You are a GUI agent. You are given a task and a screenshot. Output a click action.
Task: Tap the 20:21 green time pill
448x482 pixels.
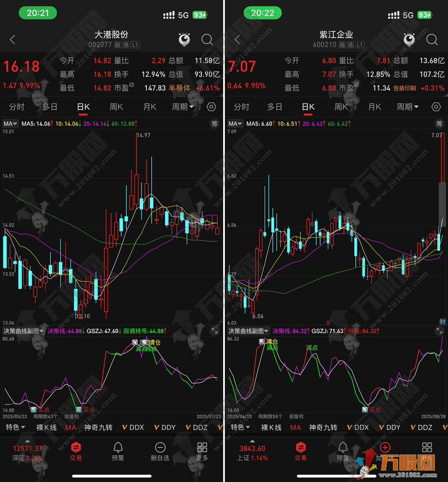(38, 13)
